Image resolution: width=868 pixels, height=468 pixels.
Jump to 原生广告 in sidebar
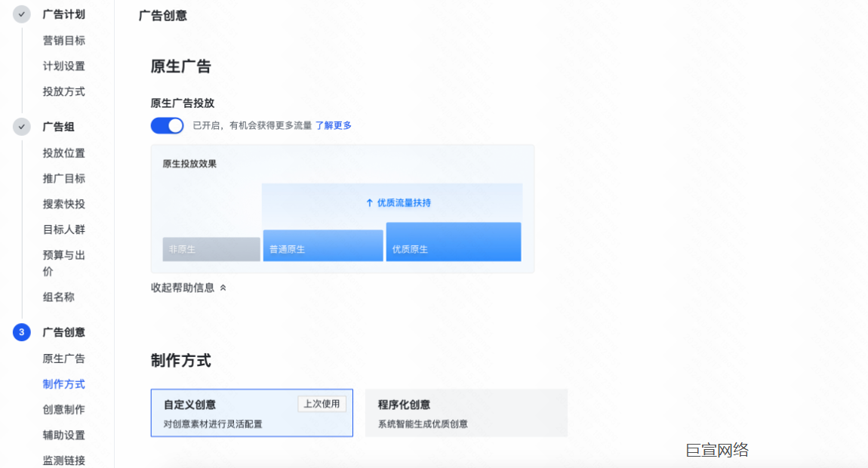[64, 359]
